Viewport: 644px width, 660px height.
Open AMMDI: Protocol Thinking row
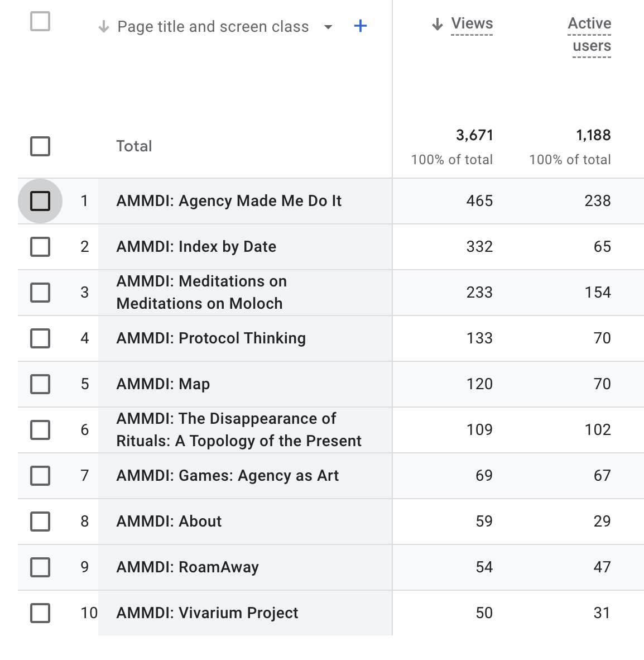(211, 338)
